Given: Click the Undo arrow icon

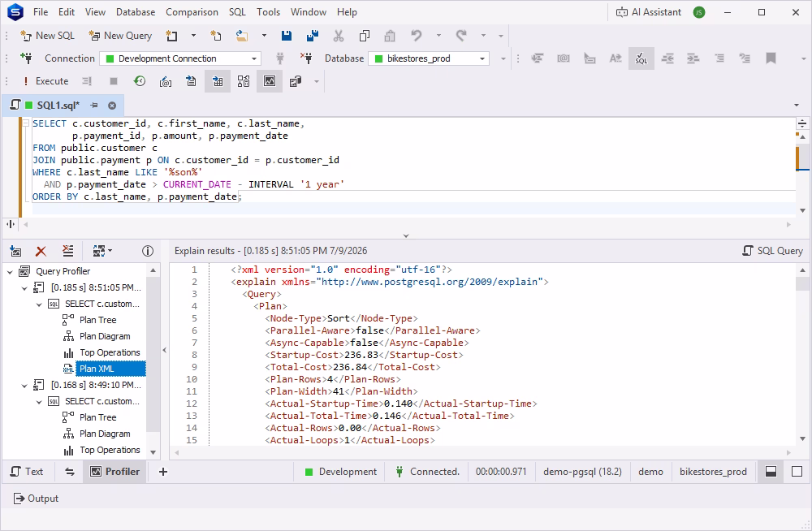Looking at the screenshot, I should [417, 35].
